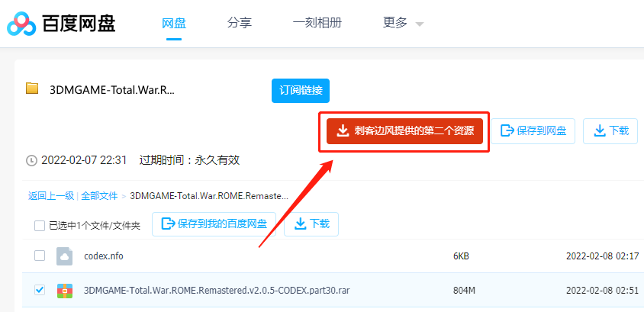Check the codex.nfo checkbox

pos(40,256)
